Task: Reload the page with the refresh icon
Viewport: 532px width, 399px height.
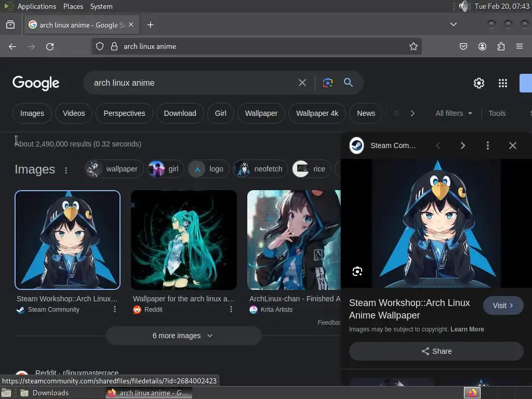Action: [x=50, y=46]
